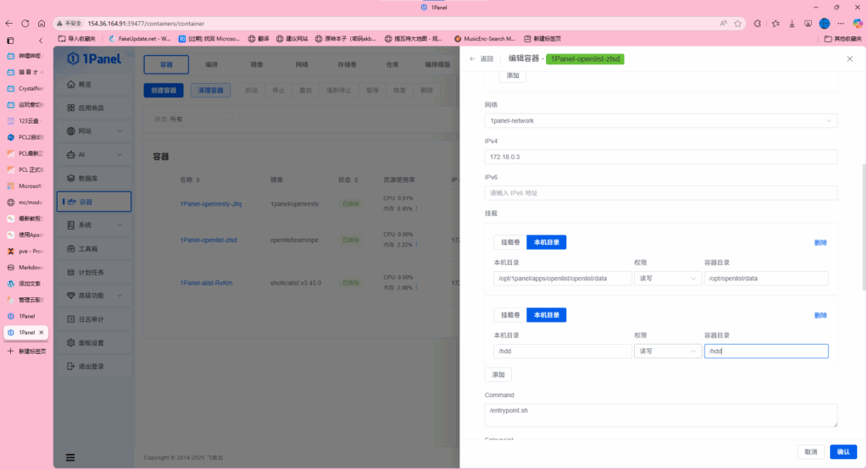Open the 应用商店 app store icon

[x=71, y=108]
